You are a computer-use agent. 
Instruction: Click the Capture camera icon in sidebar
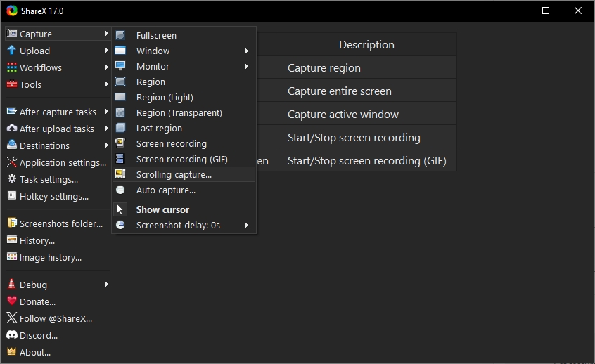[x=12, y=33]
